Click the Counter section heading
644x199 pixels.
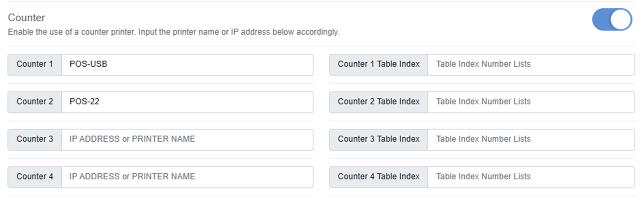(27, 18)
